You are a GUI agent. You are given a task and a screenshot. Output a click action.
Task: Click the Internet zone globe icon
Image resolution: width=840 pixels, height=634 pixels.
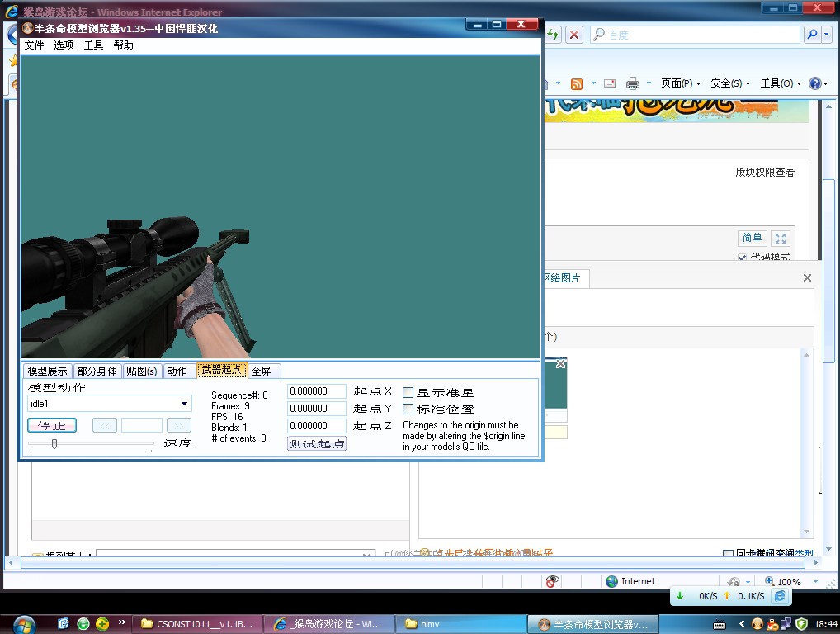tap(611, 581)
